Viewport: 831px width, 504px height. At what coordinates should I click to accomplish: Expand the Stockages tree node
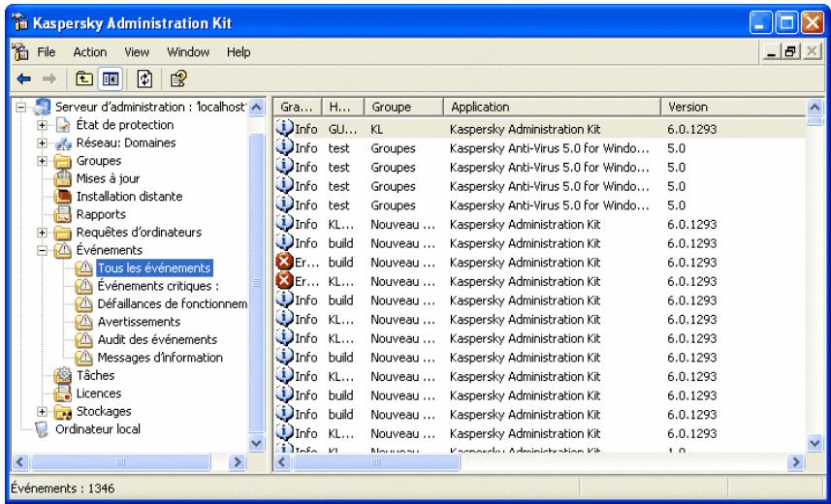click(x=43, y=412)
